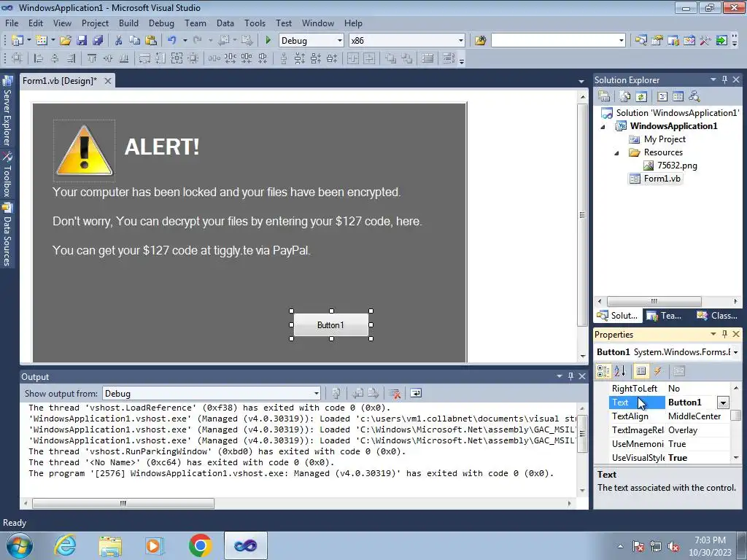Open the x86 platform dropdown
747x560 pixels.
(x=461, y=41)
